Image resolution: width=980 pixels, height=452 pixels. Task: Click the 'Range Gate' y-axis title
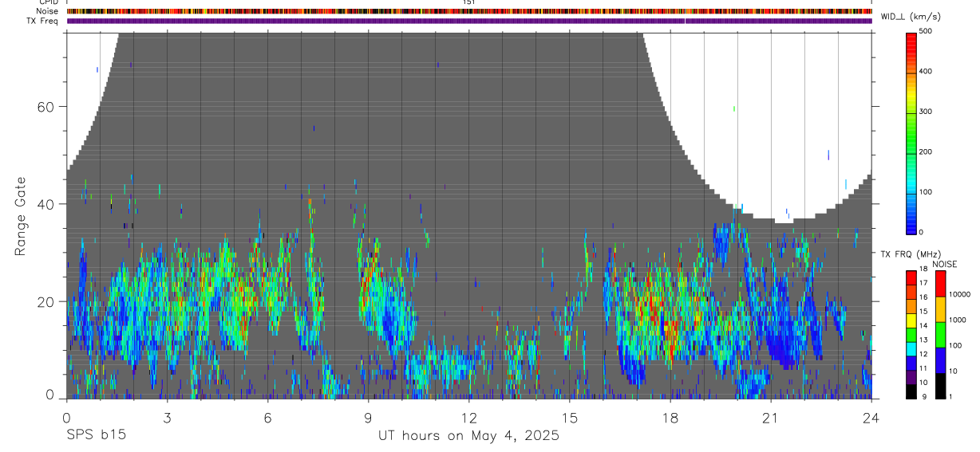(x=22, y=216)
